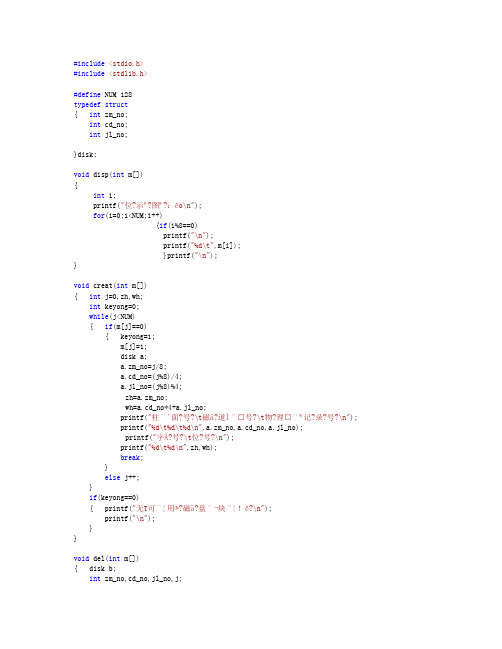Viewport: 502px width, 649px height.
Task: Click the '#include <stdlib.h>' line
Action: [x=110, y=73]
